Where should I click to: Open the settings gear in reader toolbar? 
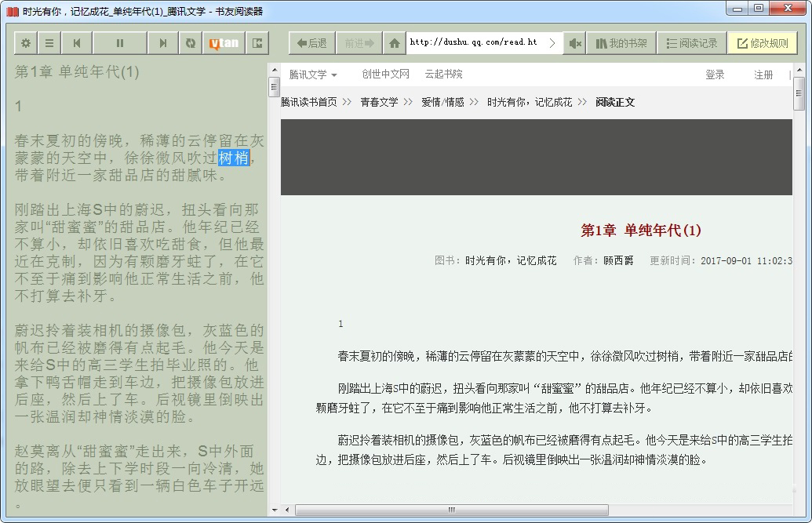coord(26,43)
